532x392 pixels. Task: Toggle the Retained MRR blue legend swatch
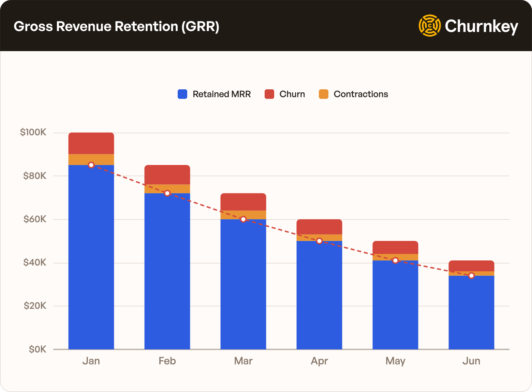click(182, 94)
